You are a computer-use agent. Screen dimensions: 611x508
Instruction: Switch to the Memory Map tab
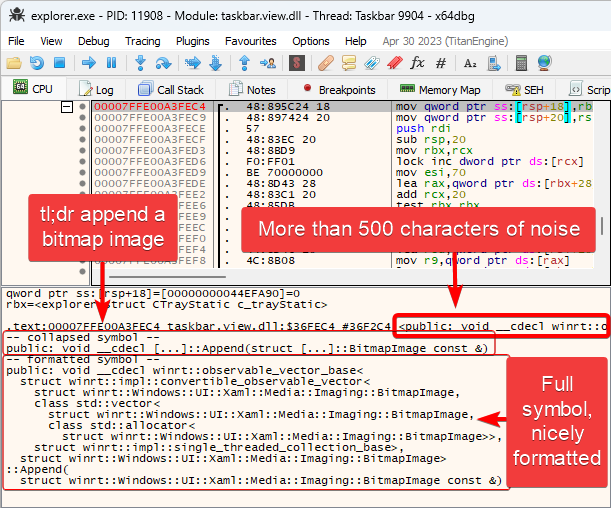coord(440,90)
